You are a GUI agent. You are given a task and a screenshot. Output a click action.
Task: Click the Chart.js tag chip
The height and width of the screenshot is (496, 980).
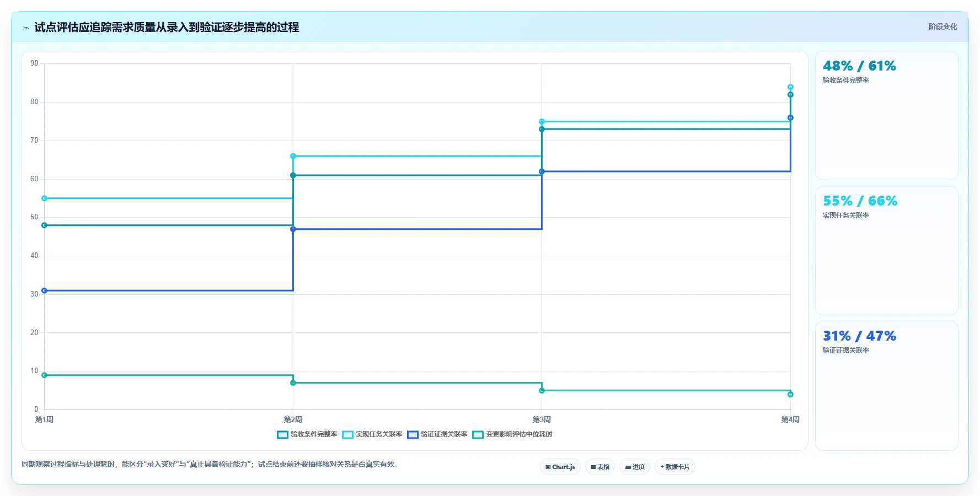click(x=560, y=467)
